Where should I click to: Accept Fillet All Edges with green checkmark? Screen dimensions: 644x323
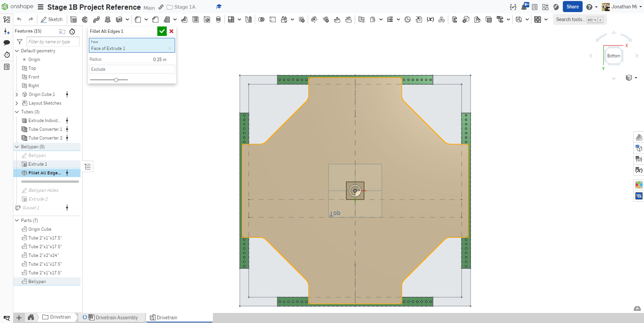[x=162, y=31]
